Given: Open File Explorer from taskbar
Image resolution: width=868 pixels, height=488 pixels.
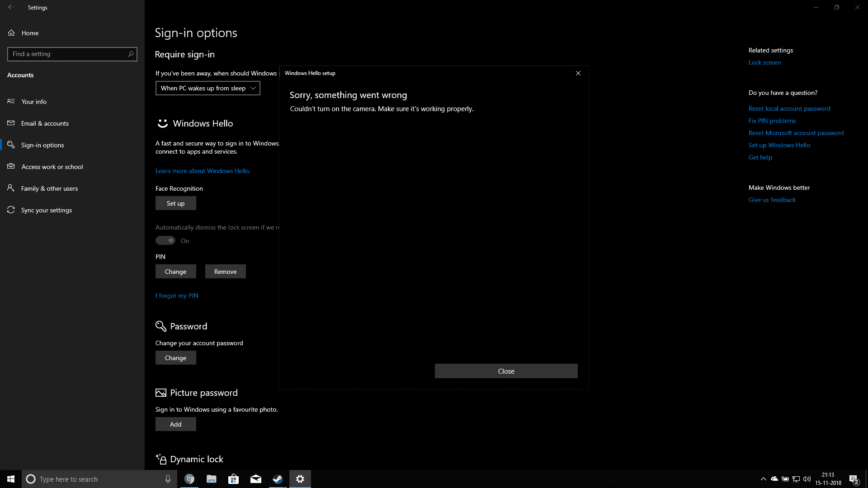Looking at the screenshot, I should click(x=211, y=479).
